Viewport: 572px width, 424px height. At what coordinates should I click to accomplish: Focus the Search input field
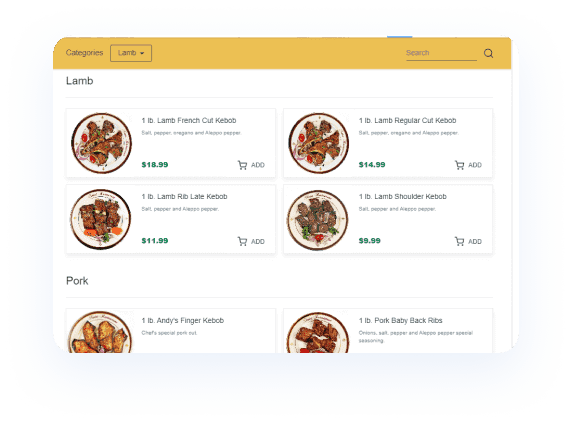tap(441, 53)
